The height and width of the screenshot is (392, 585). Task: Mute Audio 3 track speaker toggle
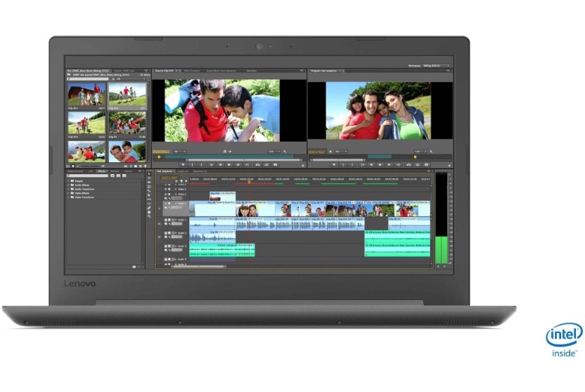click(166, 246)
